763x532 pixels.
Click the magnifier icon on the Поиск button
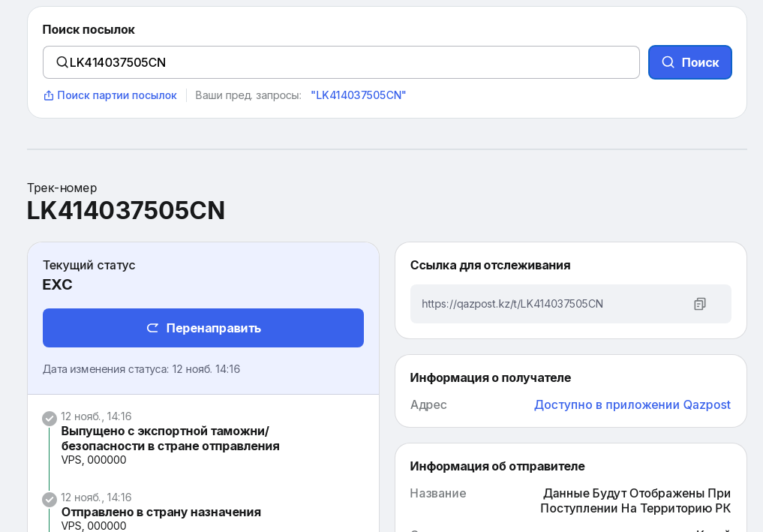[x=668, y=62]
